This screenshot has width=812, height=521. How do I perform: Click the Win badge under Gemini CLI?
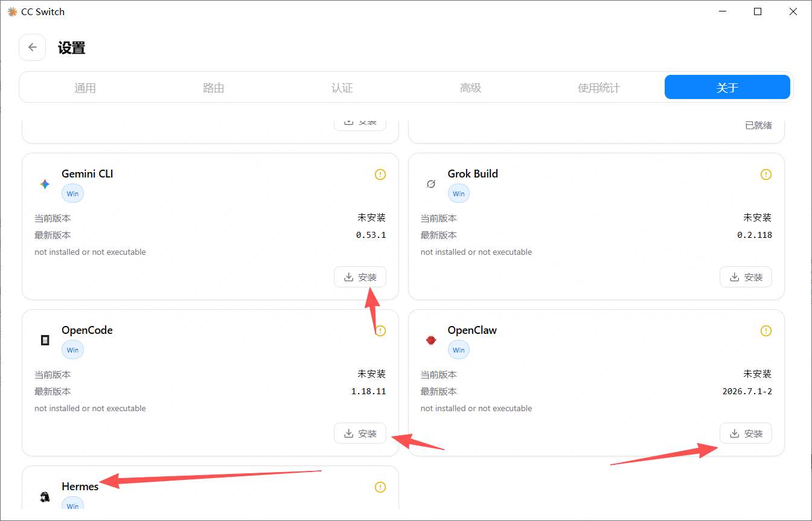(x=72, y=194)
